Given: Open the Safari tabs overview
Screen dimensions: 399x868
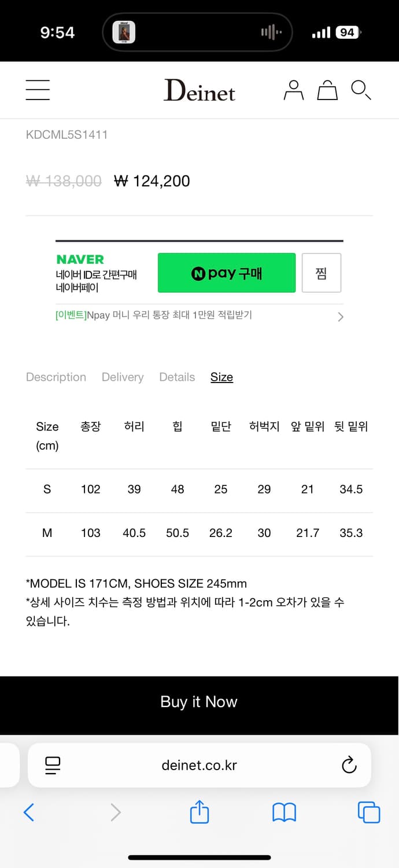Looking at the screenshot, I should tap(369, 812).
